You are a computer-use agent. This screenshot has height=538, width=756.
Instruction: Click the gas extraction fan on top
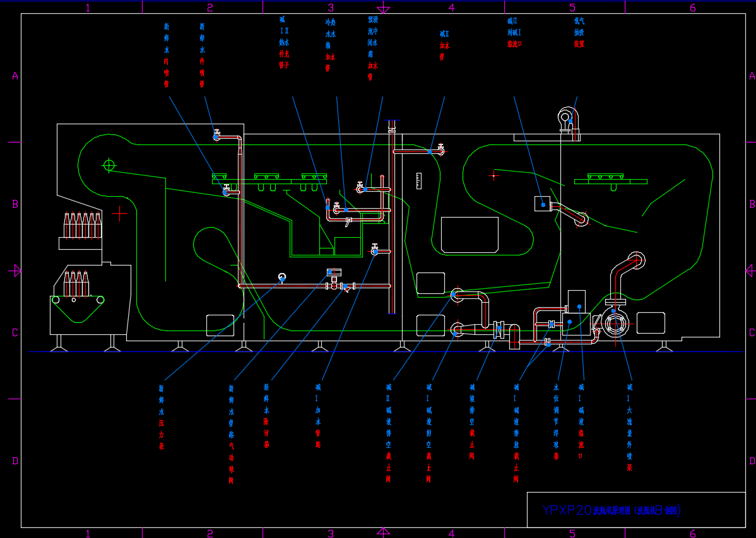click(x=567, y=117)
